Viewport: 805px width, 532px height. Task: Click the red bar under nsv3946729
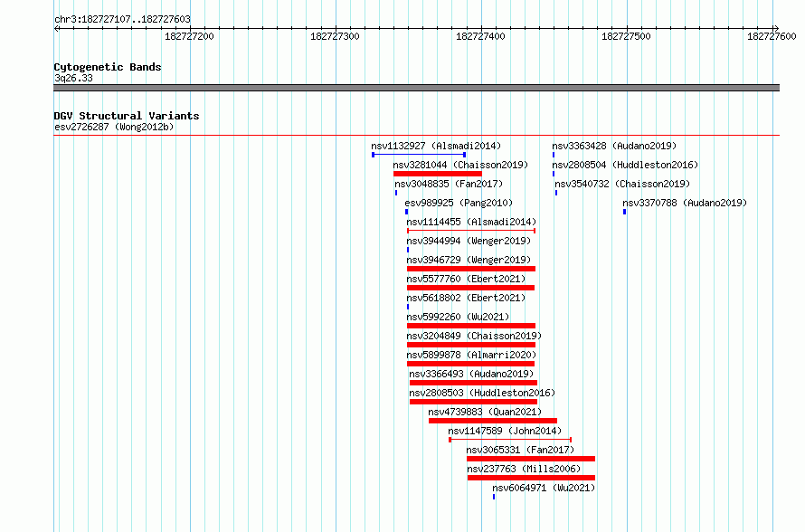[471, 269]
